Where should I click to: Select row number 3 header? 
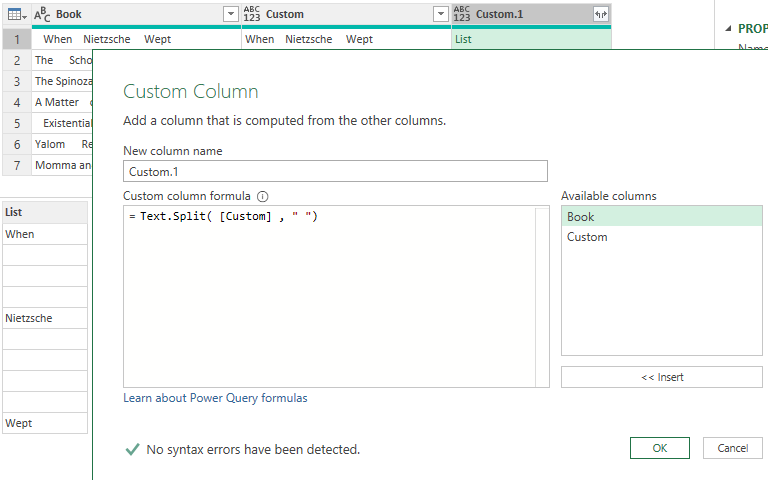(17, 81)
